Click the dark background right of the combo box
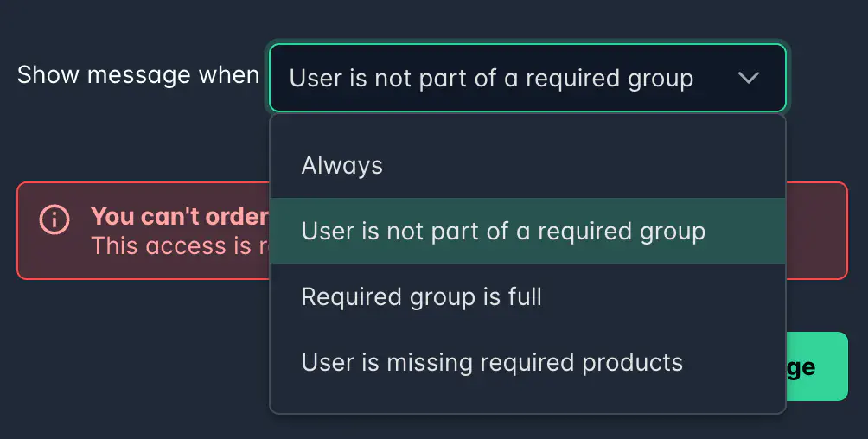 [x=826, y=79]
